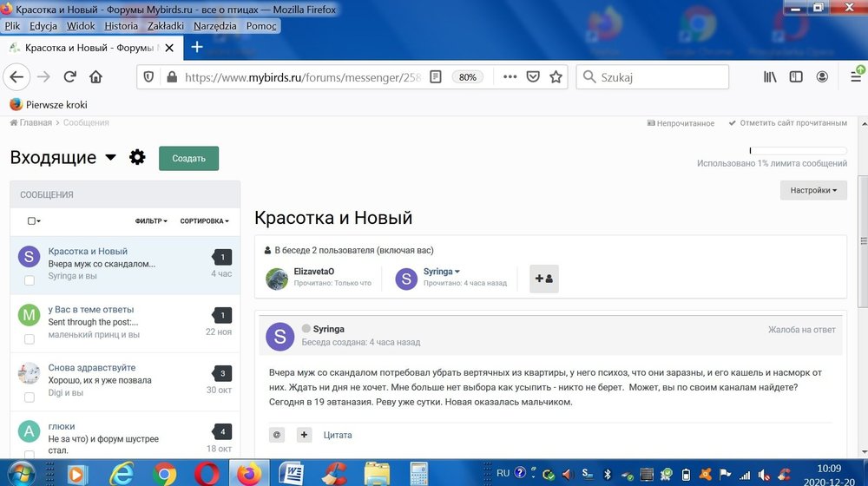
Task: Click the Жалоба на ответ link
Action: [x=801, y=330]
